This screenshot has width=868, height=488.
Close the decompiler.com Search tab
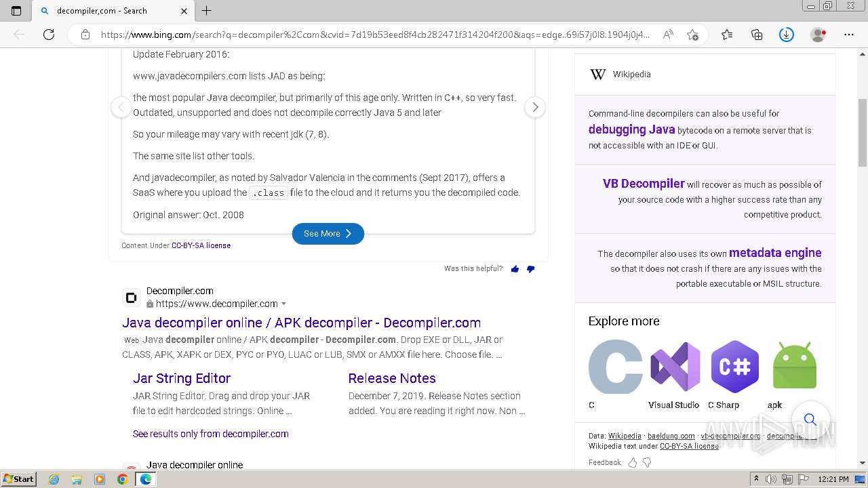tap(184, 11)
